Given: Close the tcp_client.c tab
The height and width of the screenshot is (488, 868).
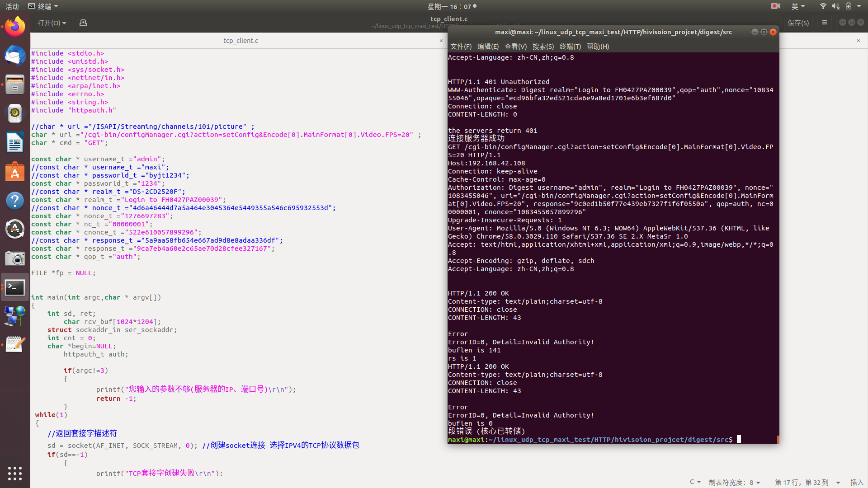Looking at the screenshot, I should [441, 41].
